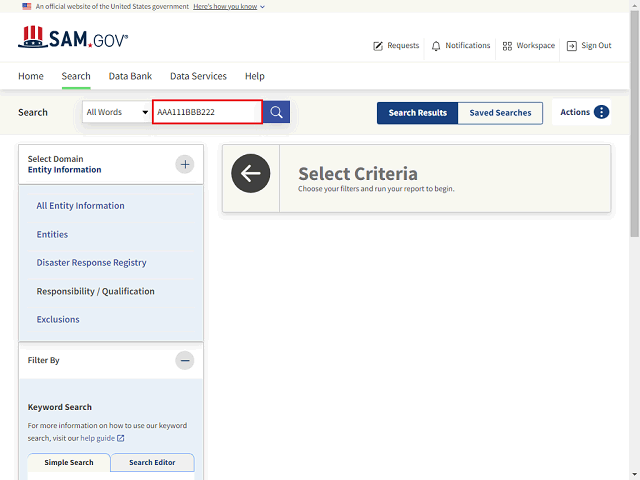Viewport: 640px width, 480px height.
Task: Click the help guide external link icon
Action: [120, 438]
